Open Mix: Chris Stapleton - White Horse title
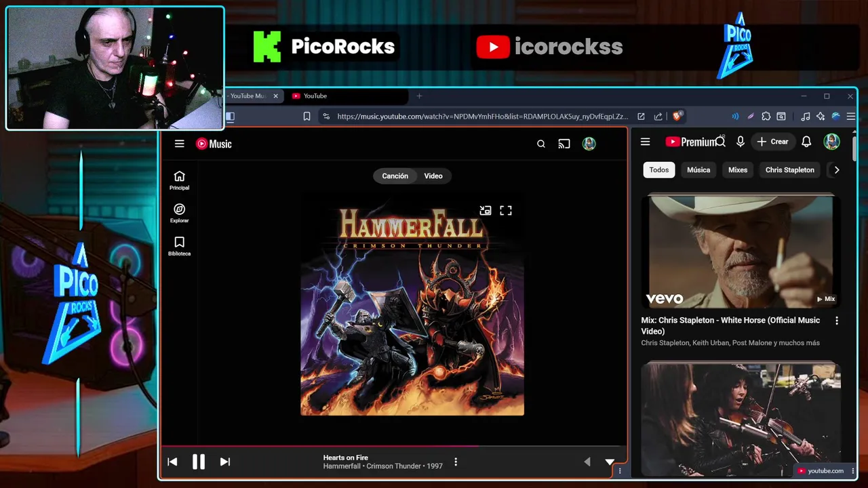 730,325
